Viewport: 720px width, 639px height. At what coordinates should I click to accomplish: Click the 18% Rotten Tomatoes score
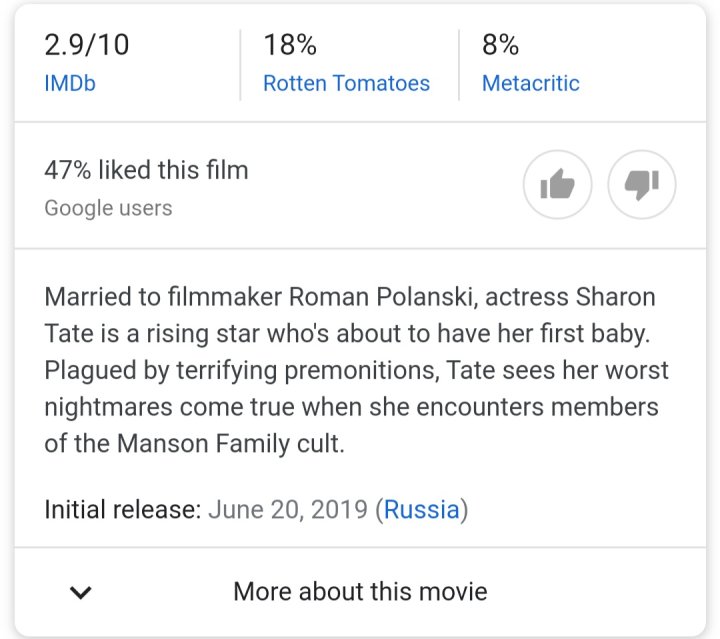[290, 45]
